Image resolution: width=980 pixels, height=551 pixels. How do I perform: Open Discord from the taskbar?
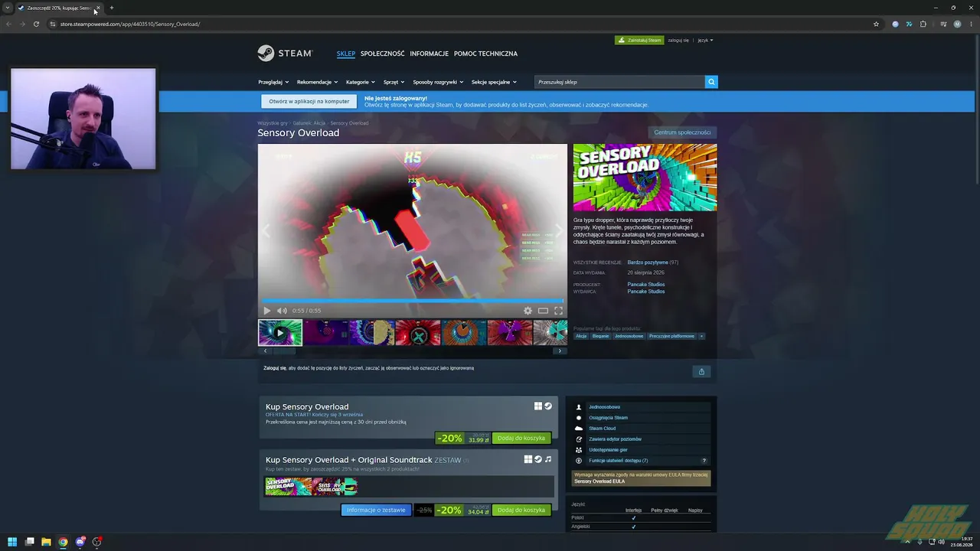[x=80, y=542]
